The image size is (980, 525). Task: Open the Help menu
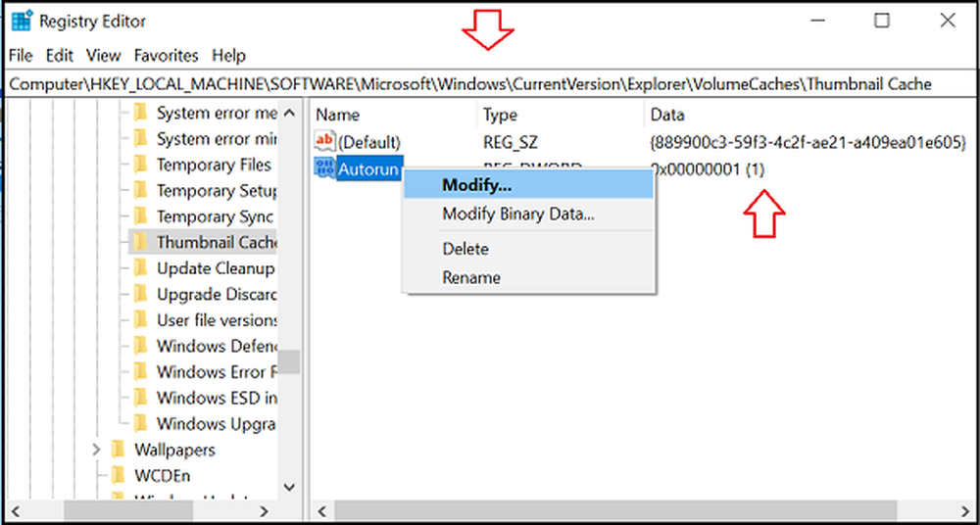228,56
